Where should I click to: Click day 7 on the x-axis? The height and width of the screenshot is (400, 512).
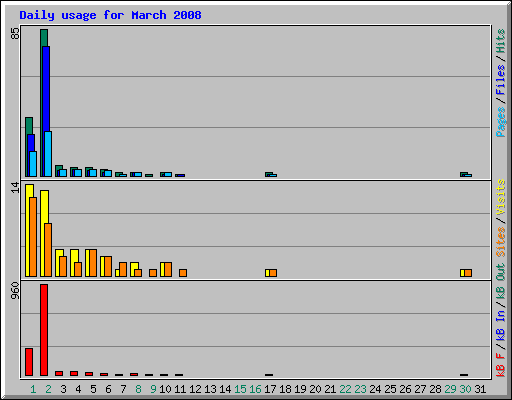pyautogui.click(x=123, y=389)
